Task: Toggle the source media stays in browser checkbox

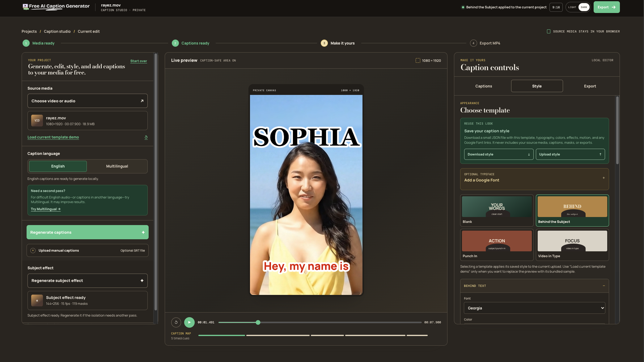Action: [549, 32]
